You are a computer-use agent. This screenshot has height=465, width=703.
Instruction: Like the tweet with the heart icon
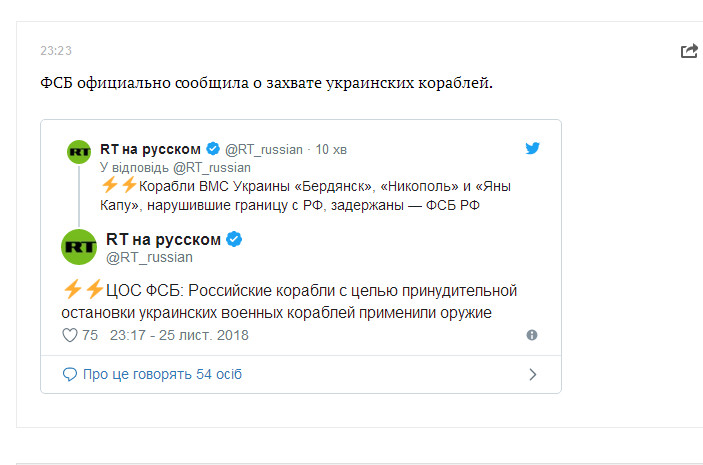pyautogui.click(x=70, y=336)
